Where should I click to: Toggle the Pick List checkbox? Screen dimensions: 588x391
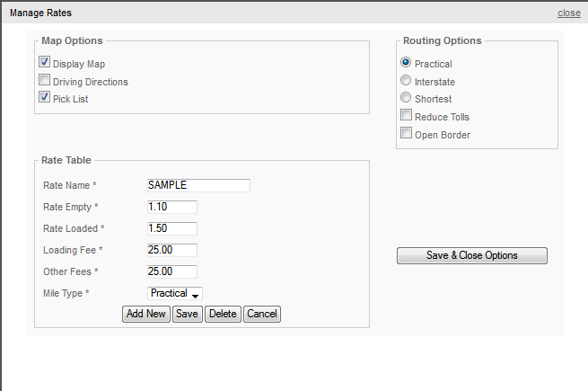[44, 97]
